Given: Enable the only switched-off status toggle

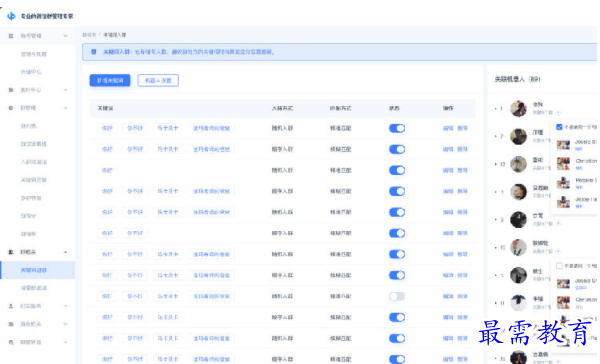Looking at the screenshot, I should click(397, 296).
